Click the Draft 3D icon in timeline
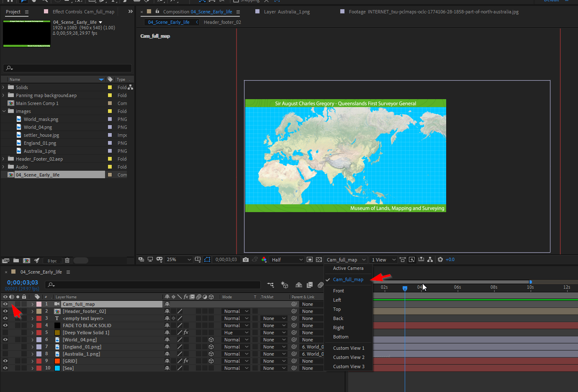This screenshot has width=578, height=392. [285, 285]
